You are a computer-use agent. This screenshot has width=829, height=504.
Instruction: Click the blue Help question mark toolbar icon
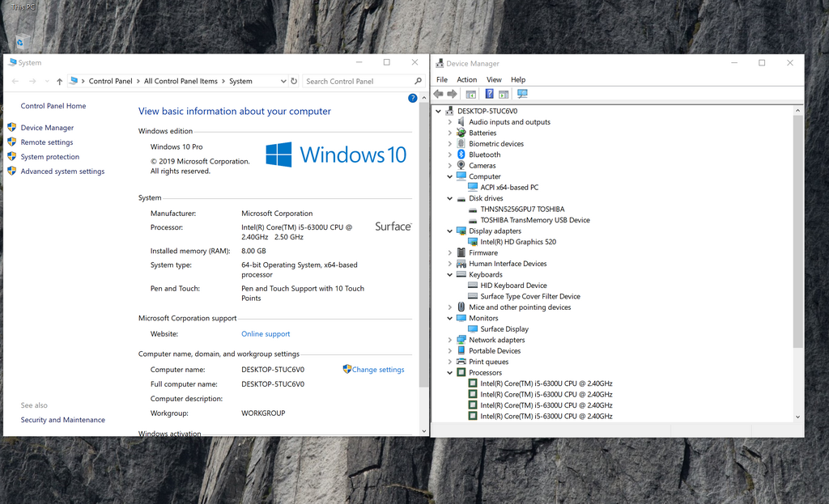490,94
